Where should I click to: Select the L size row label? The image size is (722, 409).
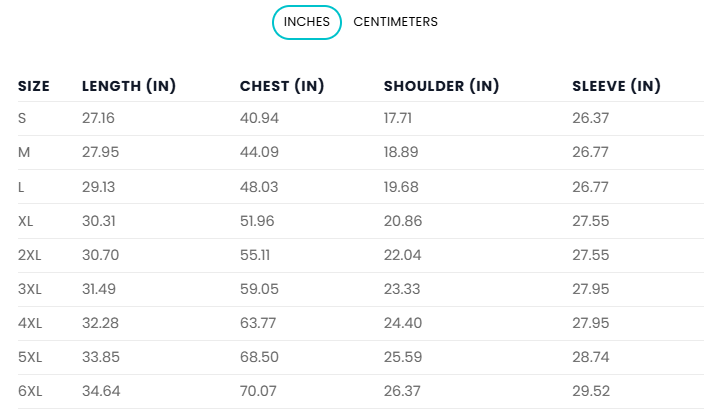tap(21, 187)
